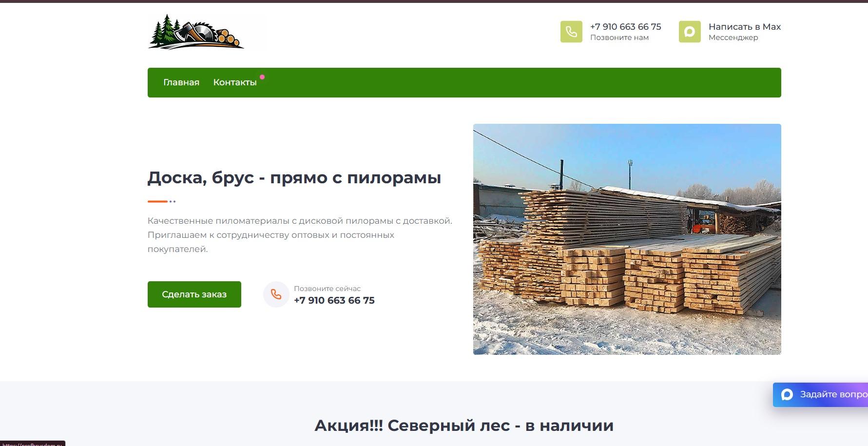The height and width of the screenshot is (446, 868).
Task: Click the Написать в Max link
Action: point(745,26)
